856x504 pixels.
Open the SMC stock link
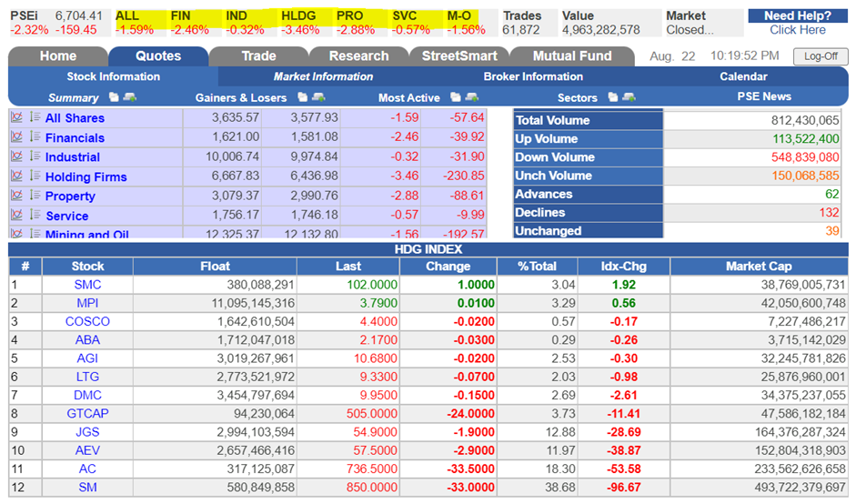[x=87, y=285]
